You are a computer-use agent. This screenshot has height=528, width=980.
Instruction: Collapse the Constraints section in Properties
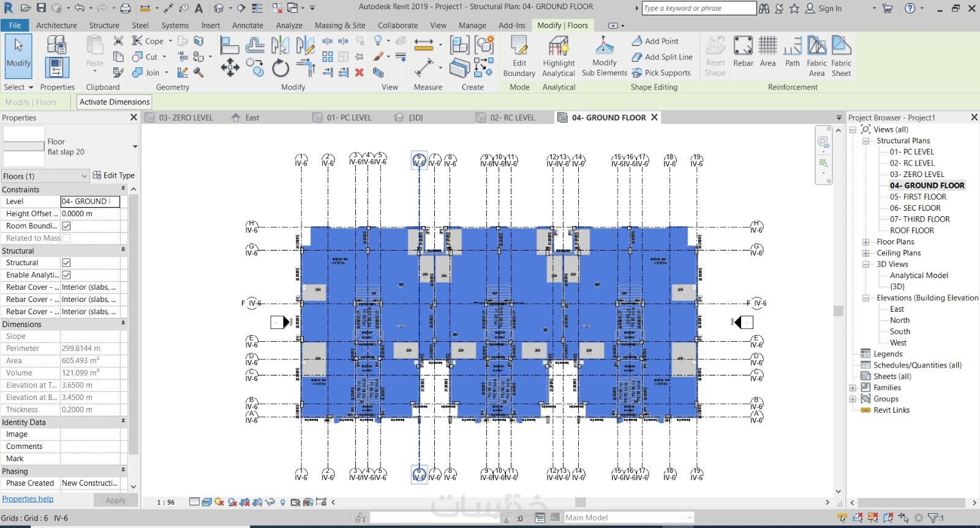click(x=123, y=189)
